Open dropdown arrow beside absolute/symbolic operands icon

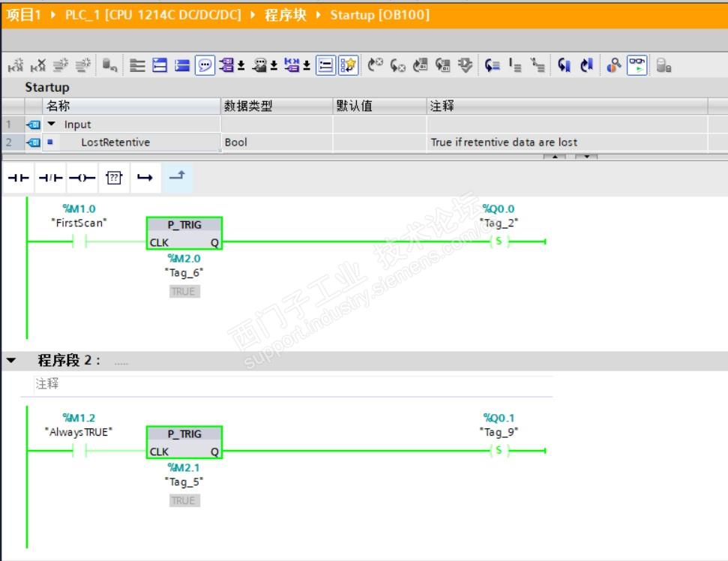(x=241, y=65)
